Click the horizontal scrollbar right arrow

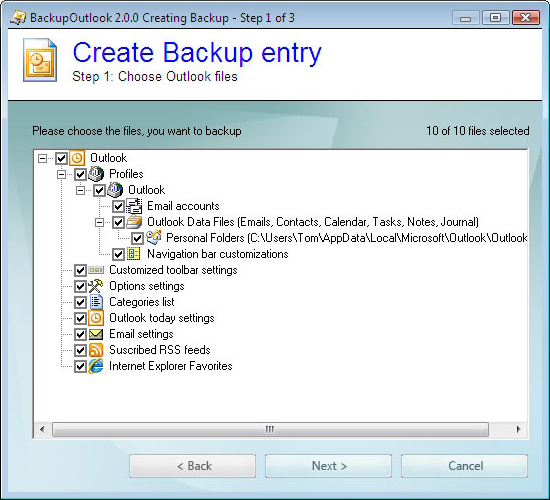pyautogui.click(x=518, y=429)
